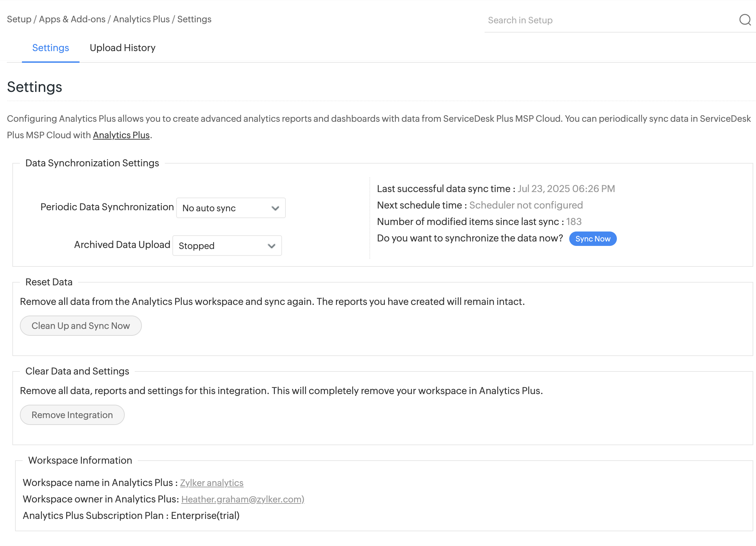Screen dimensions: 756x546
Task: Select the Settings tab
Action: click(x=50, y=48)
